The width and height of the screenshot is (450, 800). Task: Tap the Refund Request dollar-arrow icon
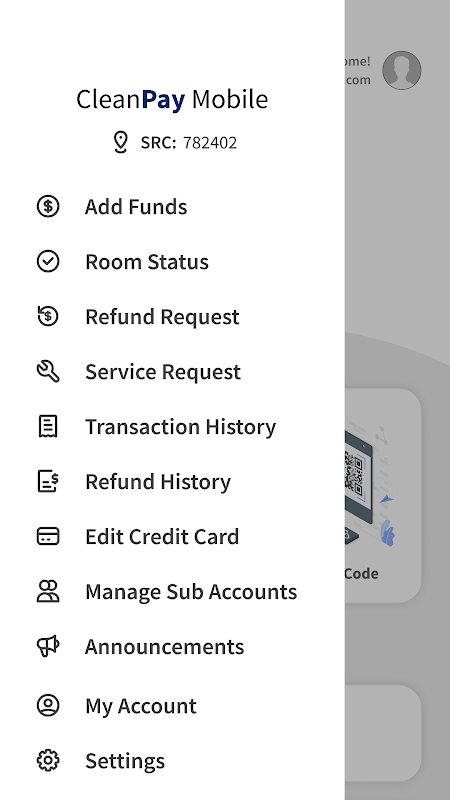pos(48,316)
